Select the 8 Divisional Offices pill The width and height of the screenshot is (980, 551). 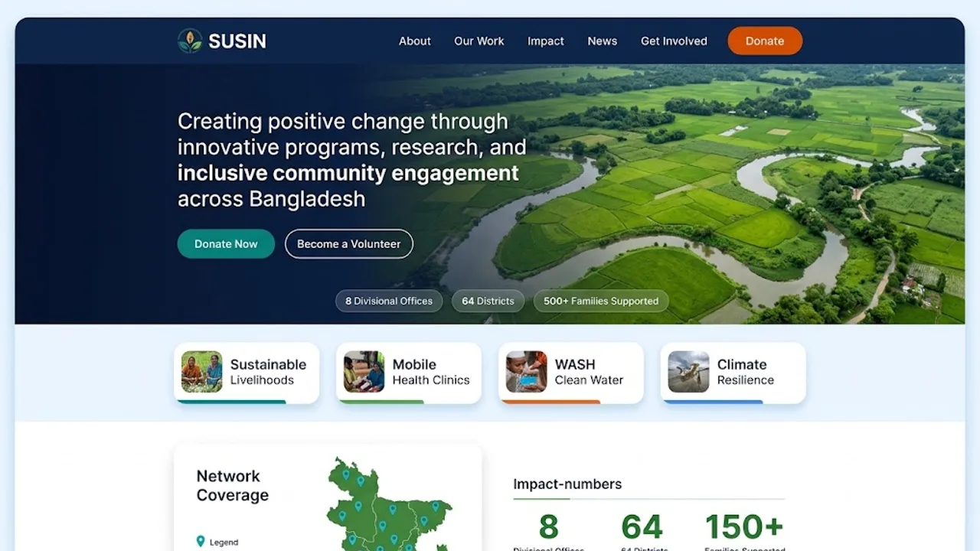coord(389,301)
